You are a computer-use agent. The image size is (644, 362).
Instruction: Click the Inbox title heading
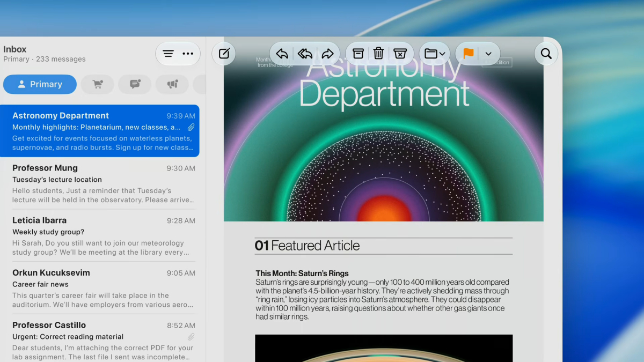click(x=15, y=49)
